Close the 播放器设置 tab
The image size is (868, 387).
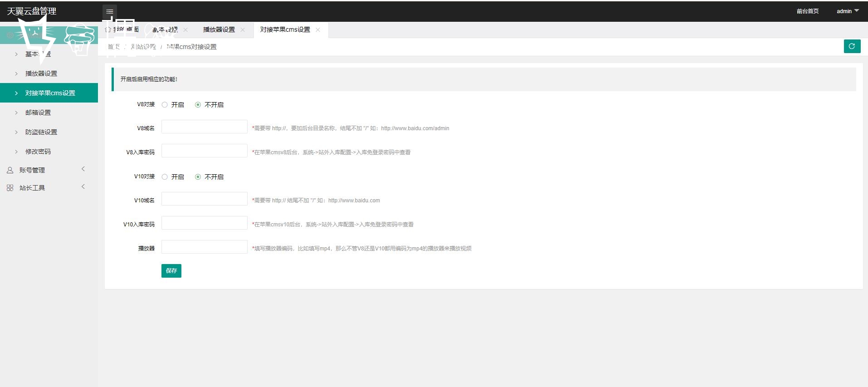(x=243, y=30)
